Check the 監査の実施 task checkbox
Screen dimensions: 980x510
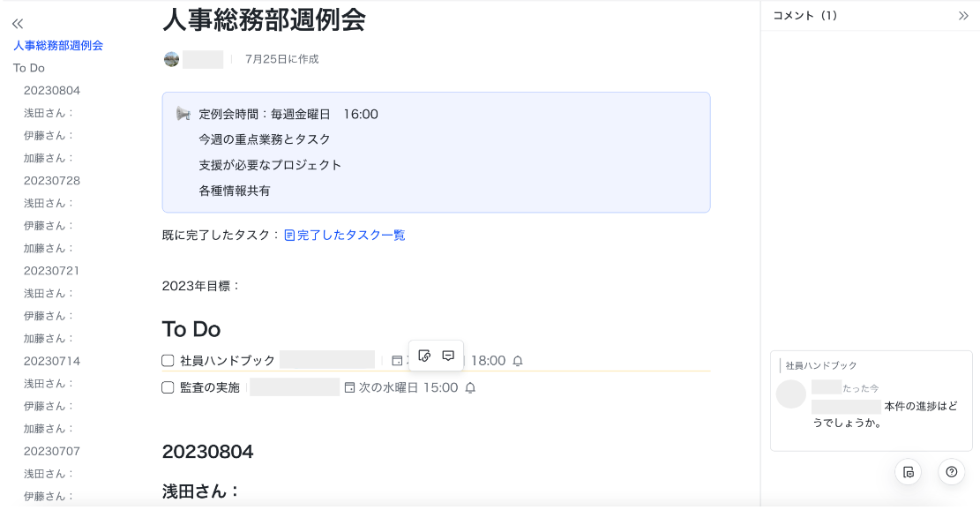click(x=168, y=387)
